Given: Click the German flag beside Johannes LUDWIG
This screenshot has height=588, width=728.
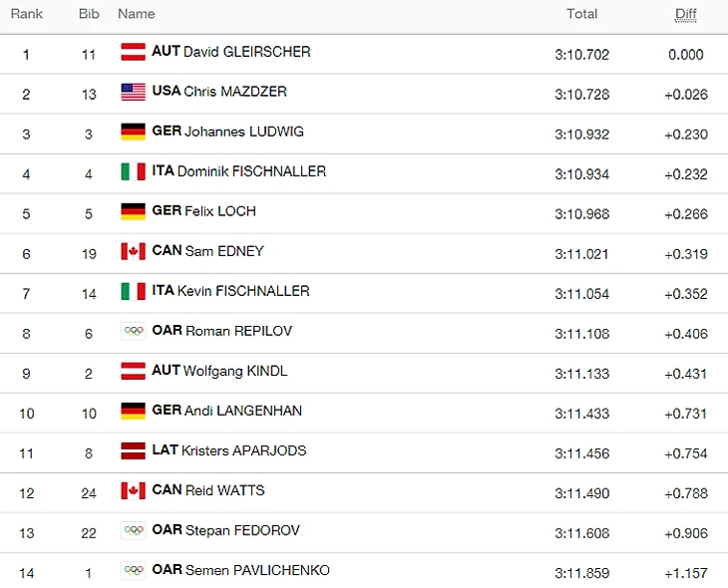Looking at the screenshot, I should pos(134,132).
